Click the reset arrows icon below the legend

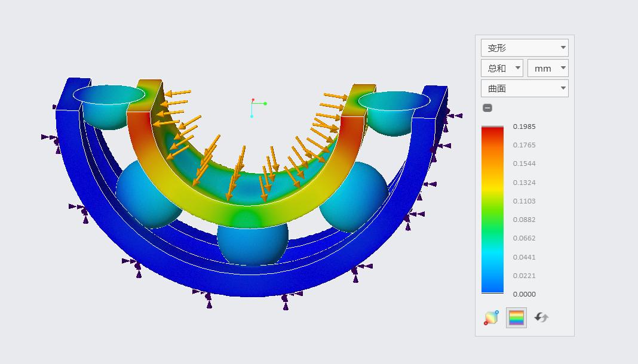(541, 317)
